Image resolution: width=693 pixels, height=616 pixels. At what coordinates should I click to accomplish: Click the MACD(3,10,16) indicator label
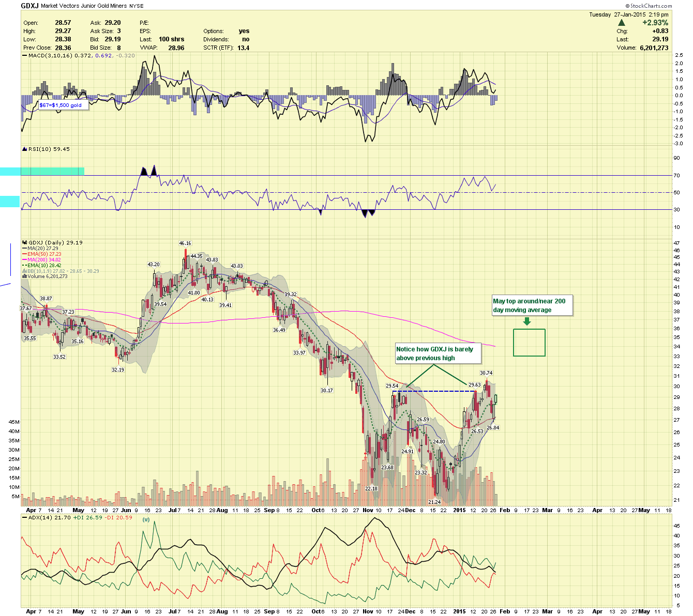click(x=51, y=55)
